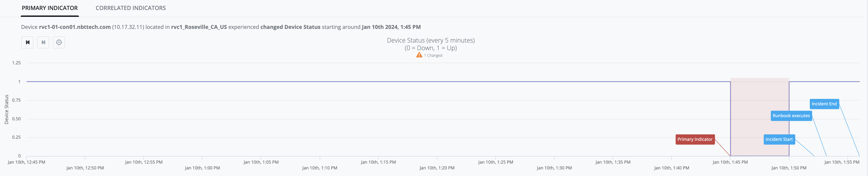
Task: Click the Device Status chart title
Action: tap(431, 40)
